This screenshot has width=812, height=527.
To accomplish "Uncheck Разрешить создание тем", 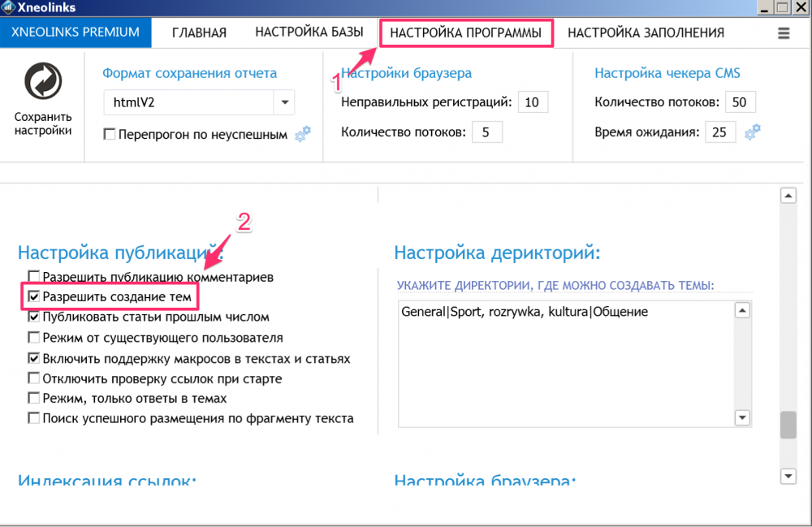I will pos(33,296).
